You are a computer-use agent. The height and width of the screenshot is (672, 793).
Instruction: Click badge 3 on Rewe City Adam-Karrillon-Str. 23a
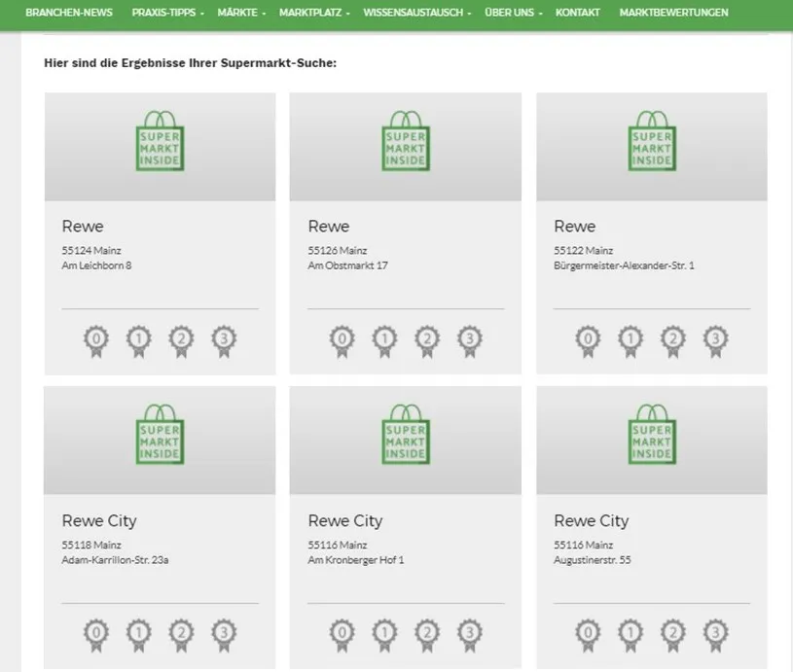coord(224,636)
